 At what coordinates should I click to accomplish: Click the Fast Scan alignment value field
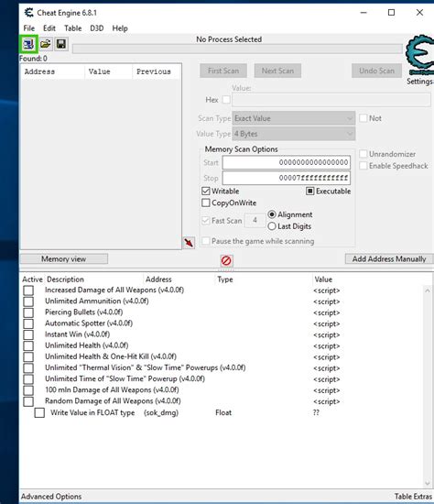point(255,221)
